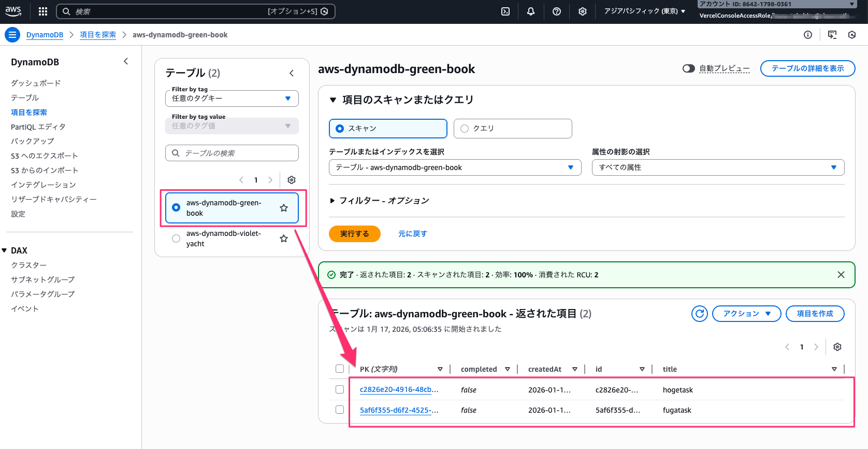Open the 属性の射影の選択 dropdown
868x449 pixels.
[717, 167]
